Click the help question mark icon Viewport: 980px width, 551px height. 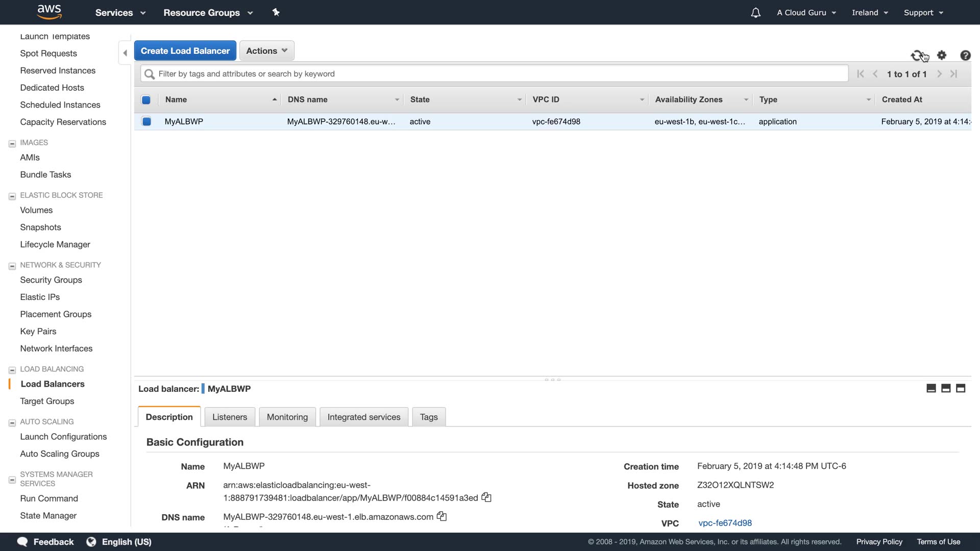[965, 55]
